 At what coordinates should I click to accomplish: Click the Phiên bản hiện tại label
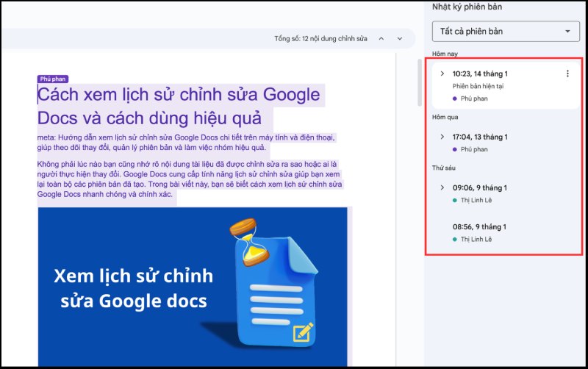point(478,86)
